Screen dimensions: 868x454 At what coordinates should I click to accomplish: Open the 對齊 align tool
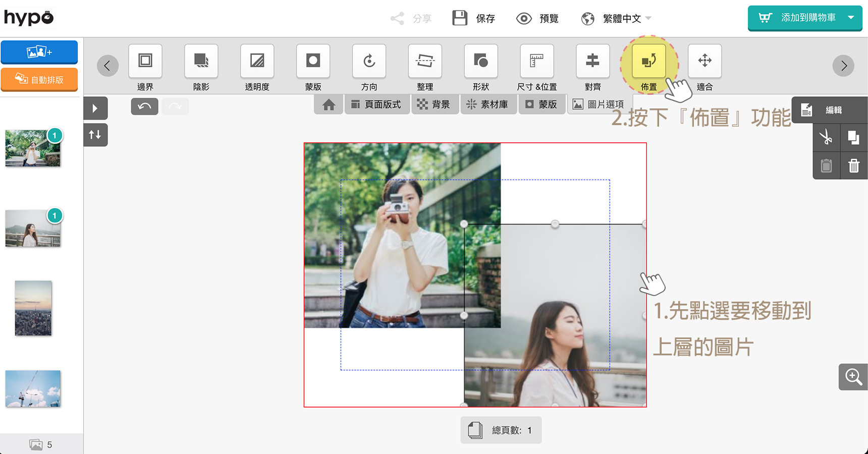pos(592,62)
